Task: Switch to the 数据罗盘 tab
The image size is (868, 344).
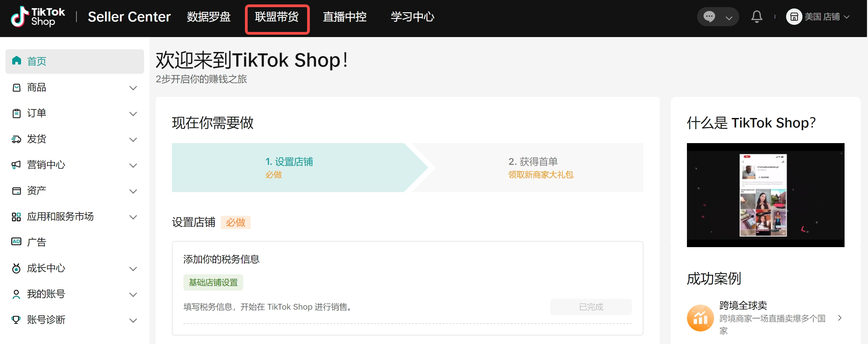Action: tap(209, 17)
